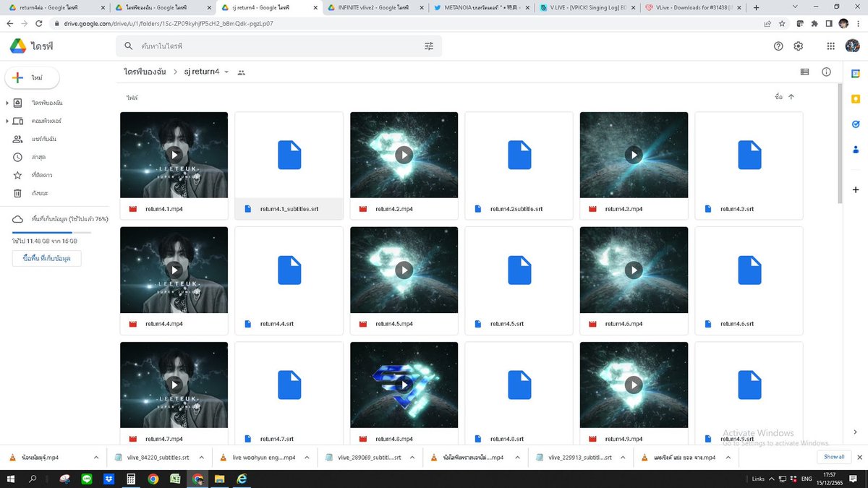Viewport: 868px width, 488px height.
Task: Open Chrome three-dot menu
Action: tap(859, 23)
